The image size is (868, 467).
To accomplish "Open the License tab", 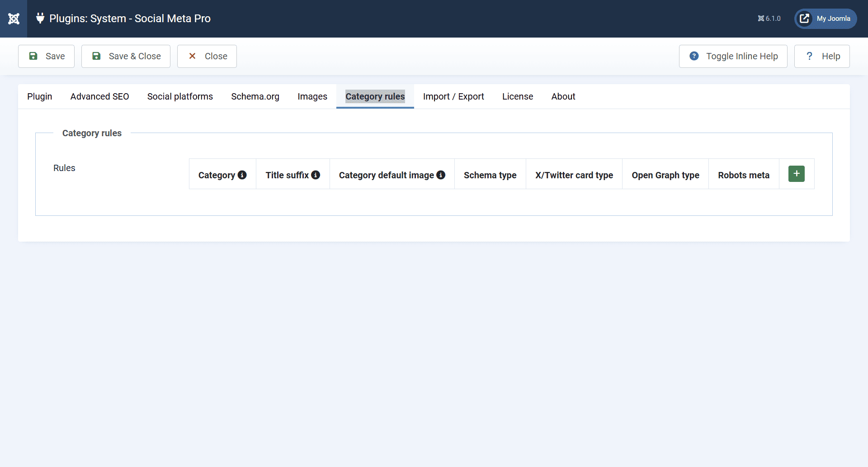I will tap(518, 96).
